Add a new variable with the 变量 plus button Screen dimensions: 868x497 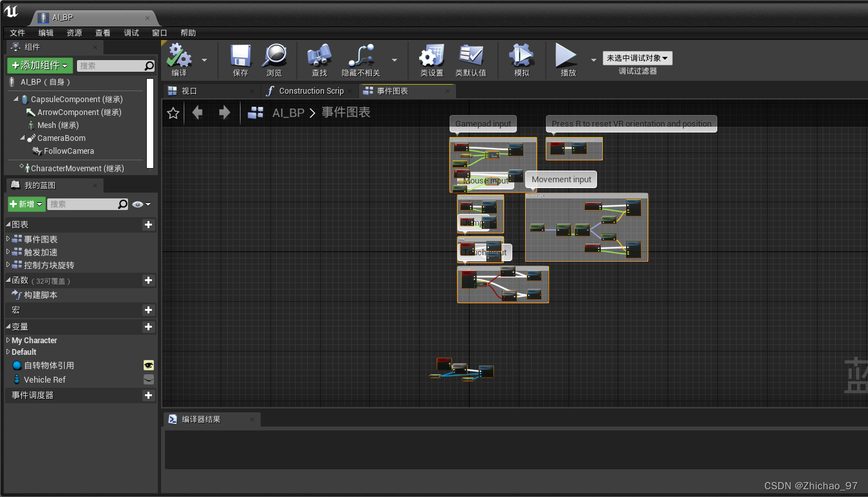(x=149, y=326)
